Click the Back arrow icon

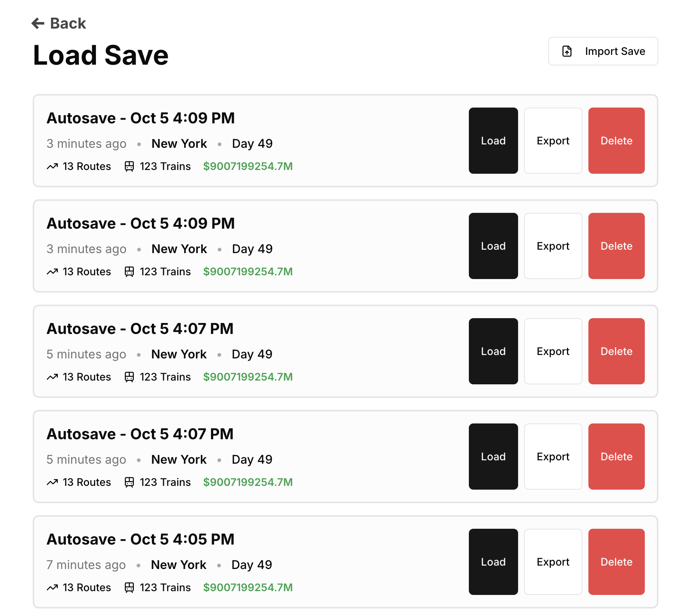pos(38,23)
